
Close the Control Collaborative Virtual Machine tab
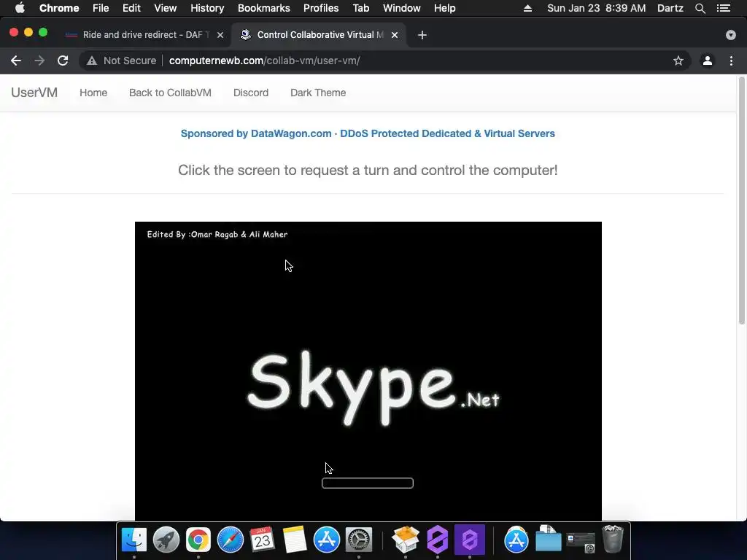click(395, 35)
